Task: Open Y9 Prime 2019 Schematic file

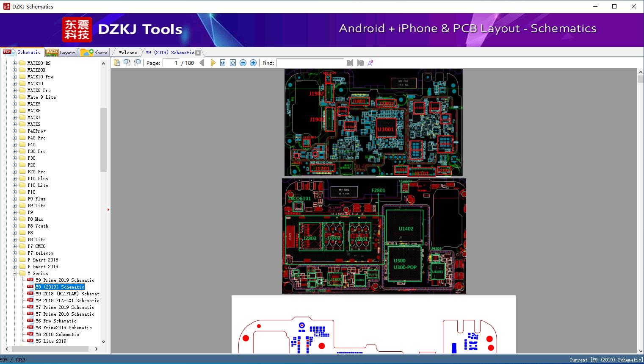Action: 65,280
